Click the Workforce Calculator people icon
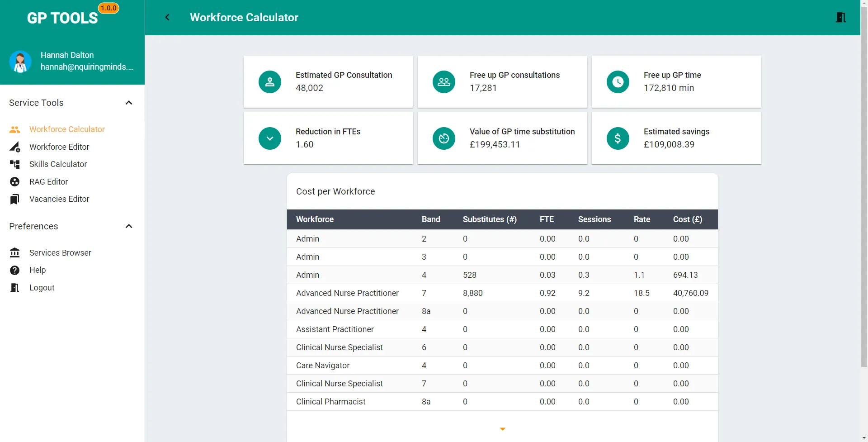This screenshot has height=442, width=868. coord(15,129)
